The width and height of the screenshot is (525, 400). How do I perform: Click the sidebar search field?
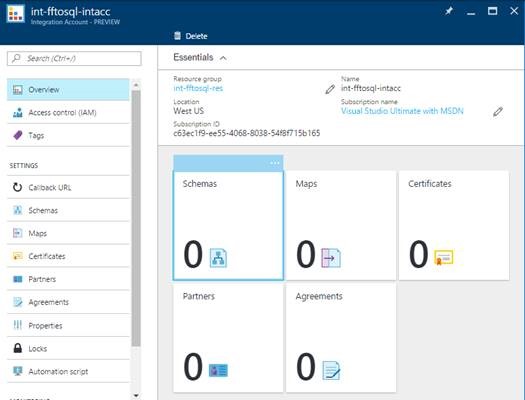coord(74,59)
